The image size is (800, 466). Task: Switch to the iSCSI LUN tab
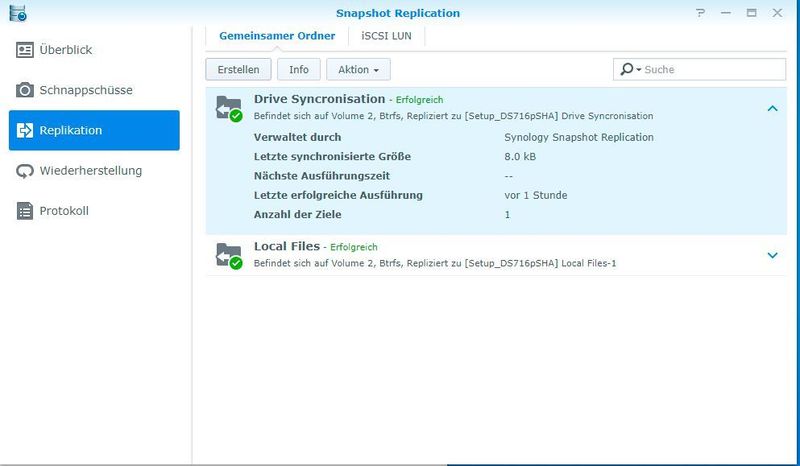386,36
